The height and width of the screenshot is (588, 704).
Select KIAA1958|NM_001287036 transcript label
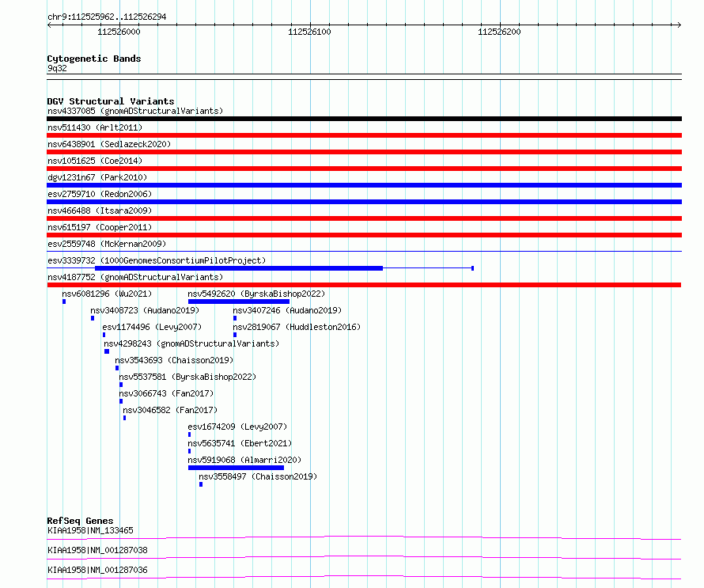(x=97, y=570)
